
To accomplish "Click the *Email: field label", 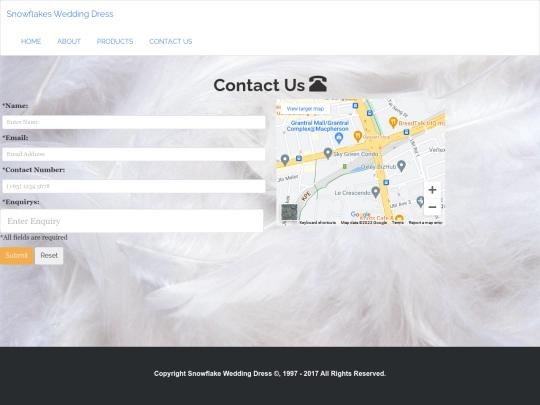I will 15,138.
